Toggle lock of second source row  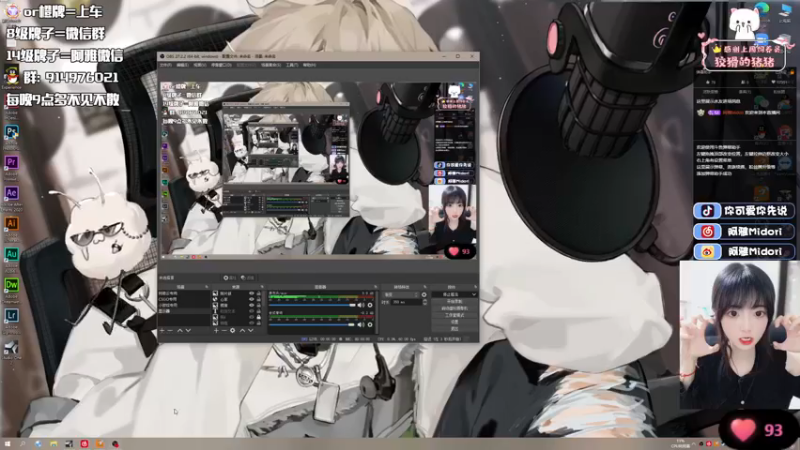click(x=259, y=299)
